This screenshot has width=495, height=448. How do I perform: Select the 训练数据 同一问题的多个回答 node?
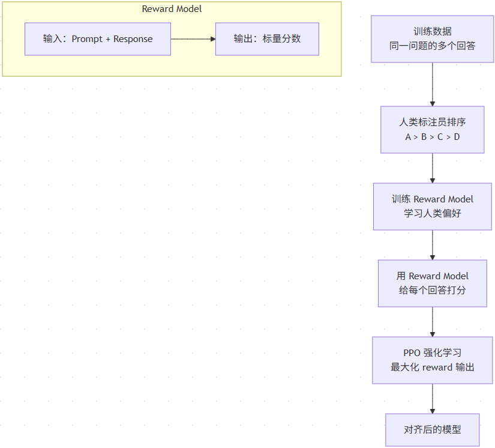pyautogui.click(x=432, y=39)
